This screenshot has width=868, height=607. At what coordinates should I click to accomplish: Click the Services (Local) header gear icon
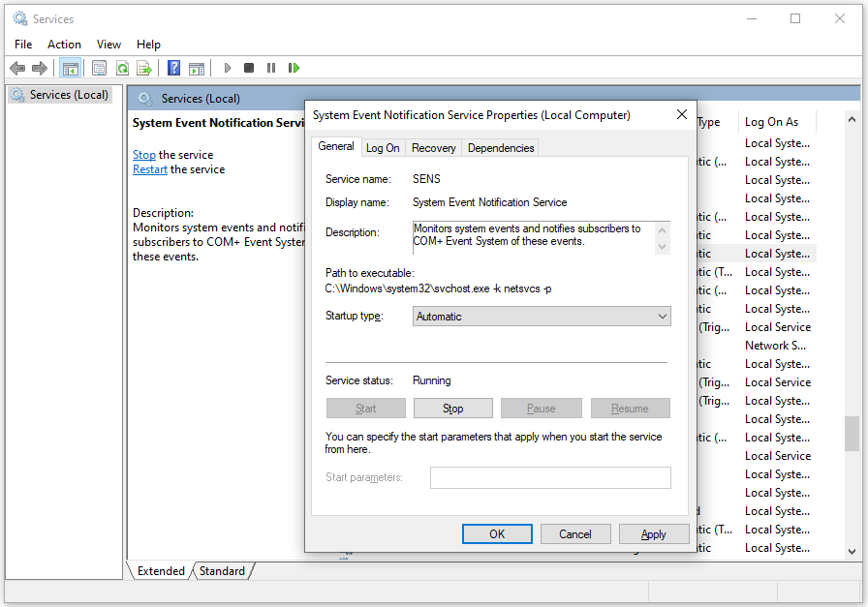click(x=145, y=99)
